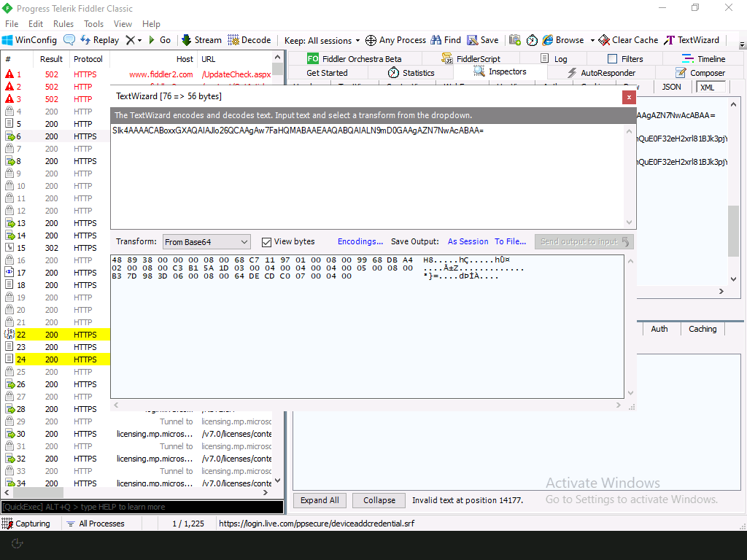Click the Encodings... link
This screenshot has height=560, width=747.
(x=360, y=242)
